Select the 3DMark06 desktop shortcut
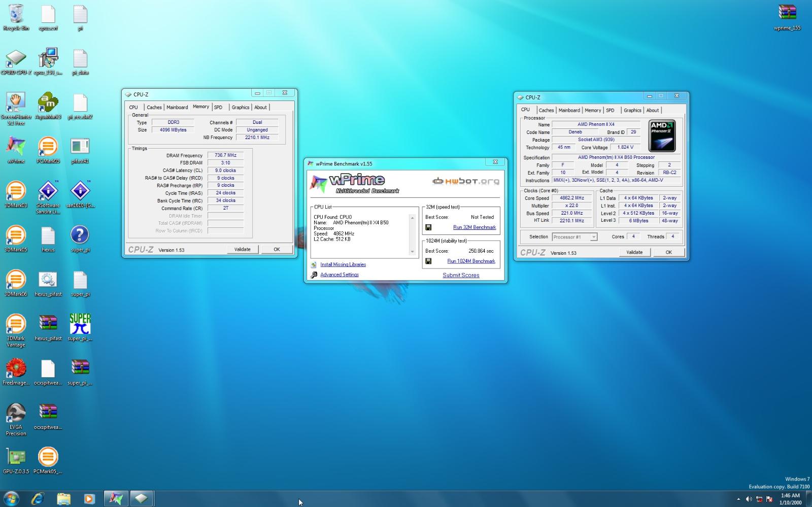Viewport: 812px width, 507px height. pos(16,283)
